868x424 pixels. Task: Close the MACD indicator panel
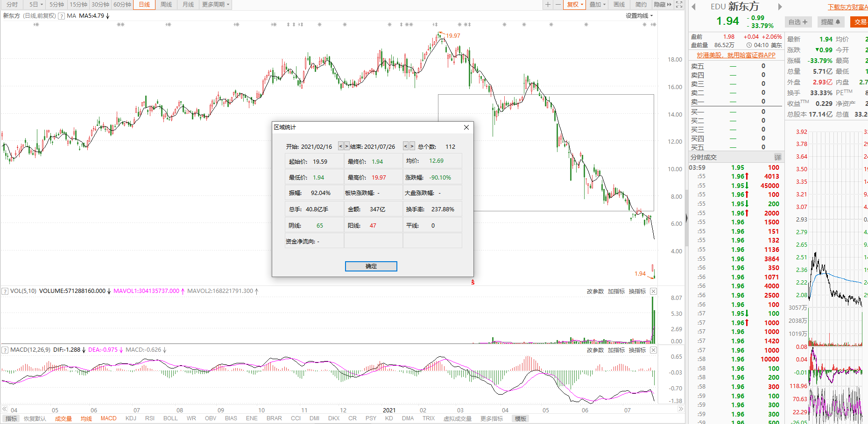653,350
